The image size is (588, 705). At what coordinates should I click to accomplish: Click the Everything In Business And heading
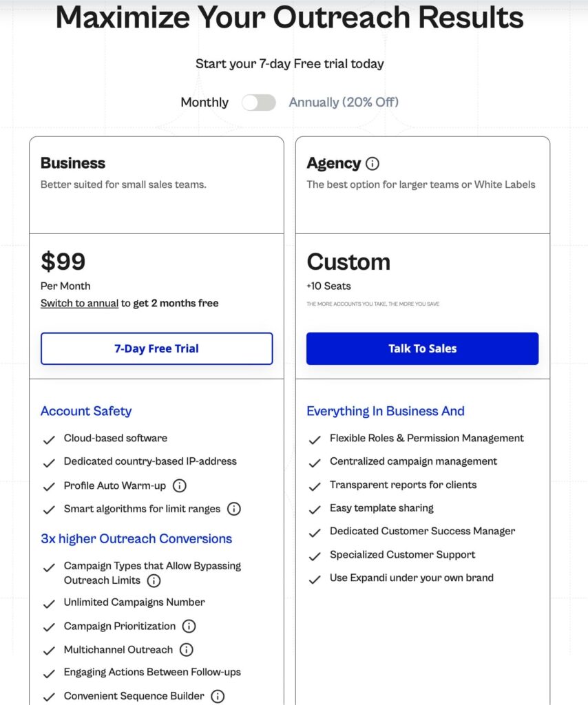point(386,411)
